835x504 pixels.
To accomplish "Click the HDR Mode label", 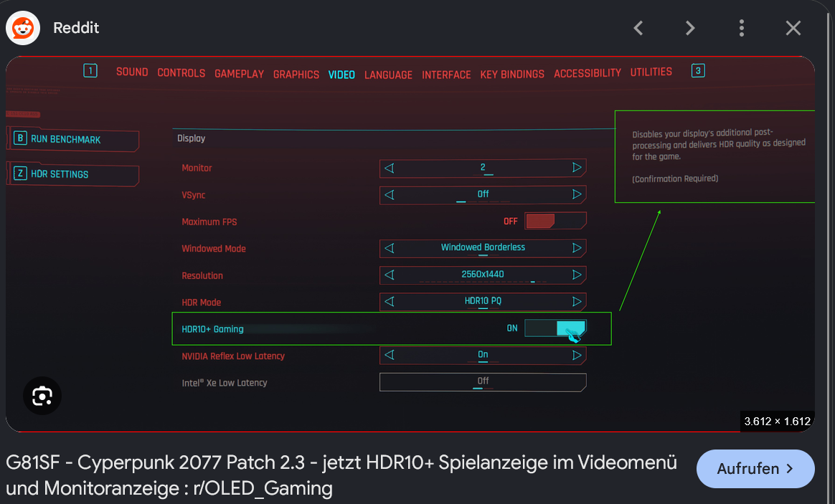I will coord(202,303).
